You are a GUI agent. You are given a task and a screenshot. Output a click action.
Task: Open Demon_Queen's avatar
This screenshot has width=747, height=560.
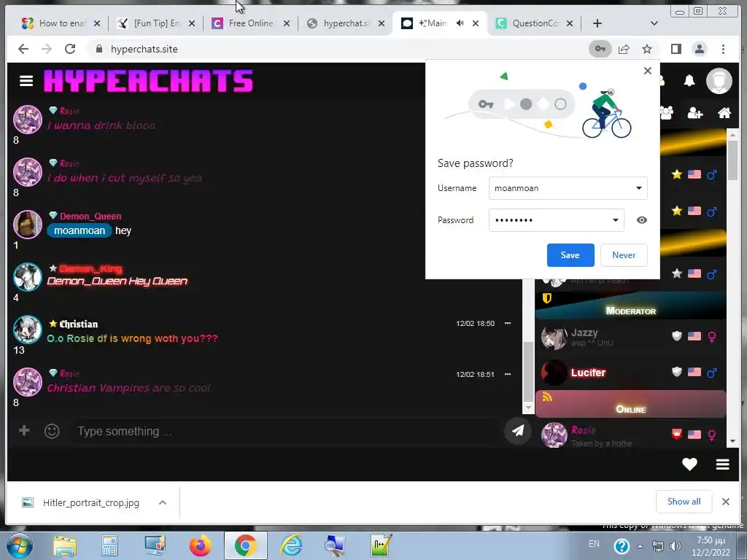28,224
